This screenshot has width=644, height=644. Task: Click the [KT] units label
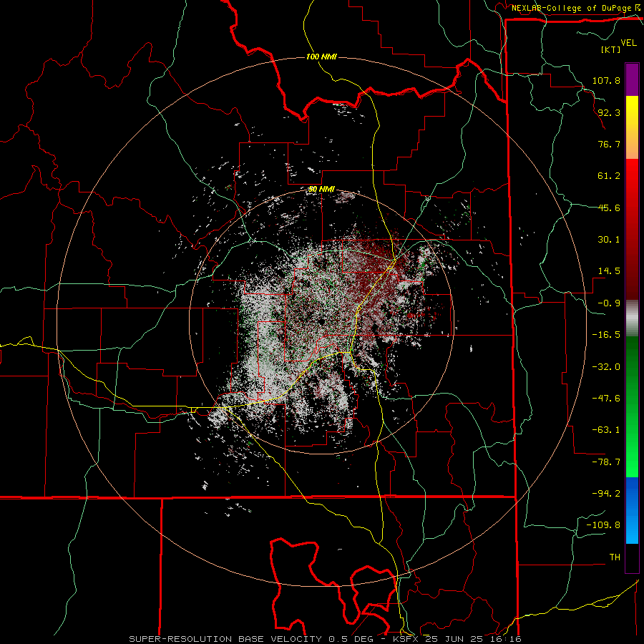tap(610, 49)
